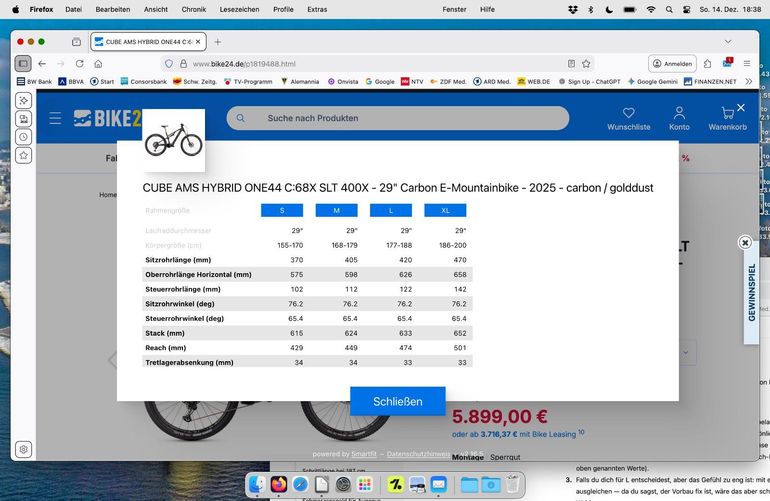Open Firefox View pinned tab icon
The width and height of the screenshot is (770, 501).
76,42
